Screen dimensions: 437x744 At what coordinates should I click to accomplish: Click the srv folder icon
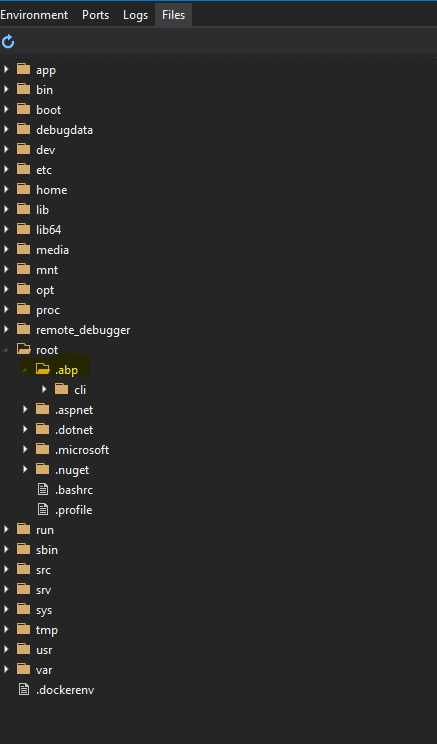23,589
